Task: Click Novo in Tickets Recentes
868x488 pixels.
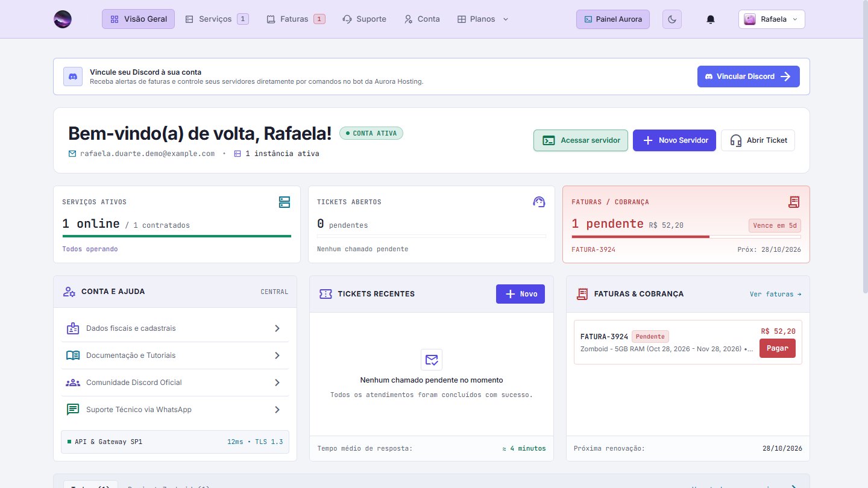Action: click(520, 294)
